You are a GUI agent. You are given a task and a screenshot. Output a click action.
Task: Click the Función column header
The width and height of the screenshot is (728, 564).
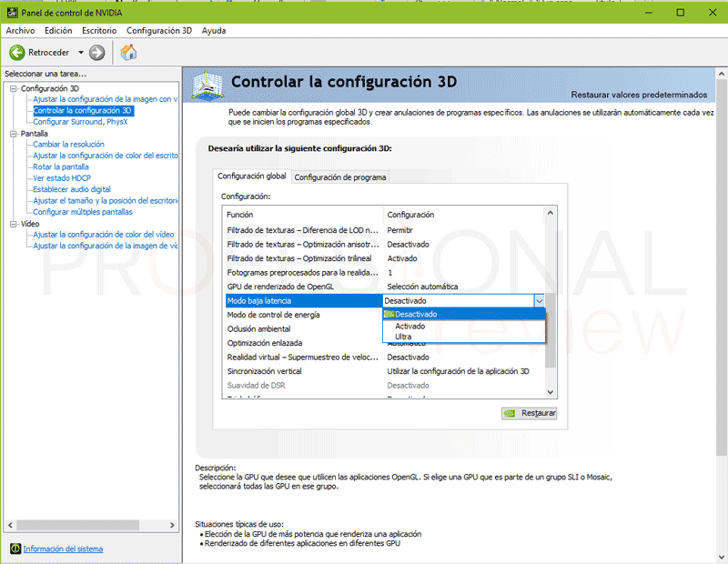pyautogui.click(x=303, y=215)
